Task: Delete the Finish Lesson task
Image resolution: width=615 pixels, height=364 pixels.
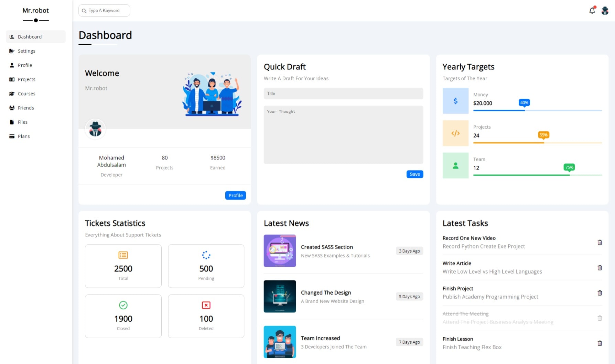Action: pyautogui.click(x=600, y=343)
